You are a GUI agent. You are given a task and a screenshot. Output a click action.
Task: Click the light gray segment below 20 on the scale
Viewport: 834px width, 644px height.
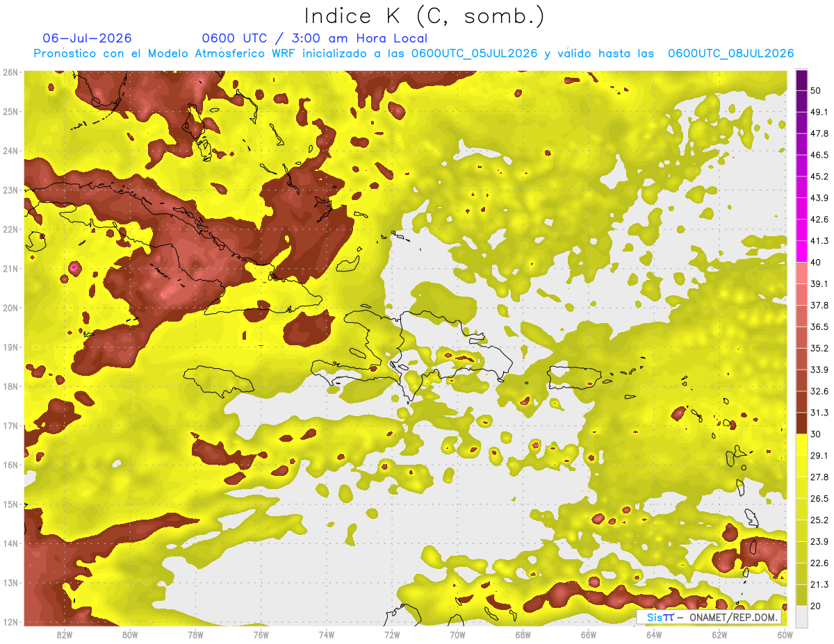[x=801, y=616]
